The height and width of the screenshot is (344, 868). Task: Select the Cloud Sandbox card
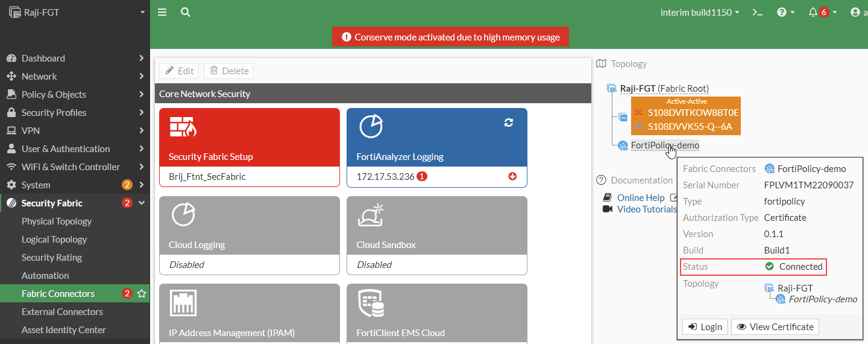[437, 235]
